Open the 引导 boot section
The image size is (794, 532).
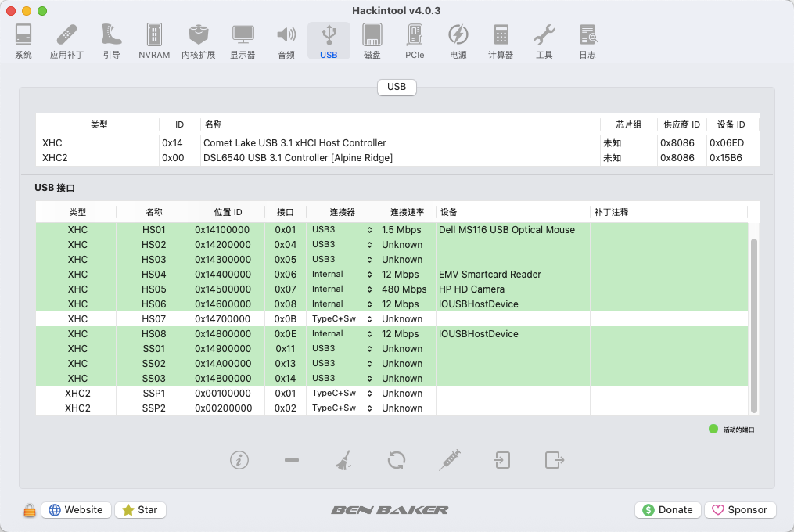[x=111, y=41]
